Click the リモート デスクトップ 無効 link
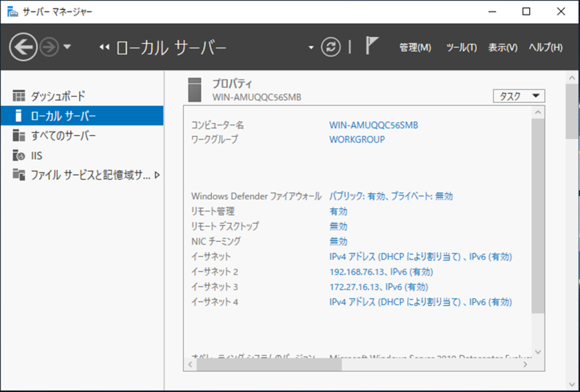Screen dimensions: 580x392 (338, 226)
